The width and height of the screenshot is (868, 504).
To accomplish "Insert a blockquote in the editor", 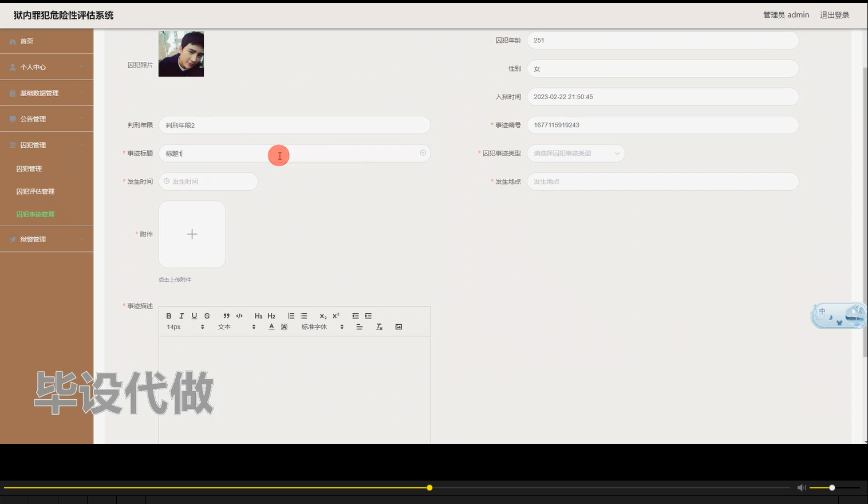I will 227,316.
